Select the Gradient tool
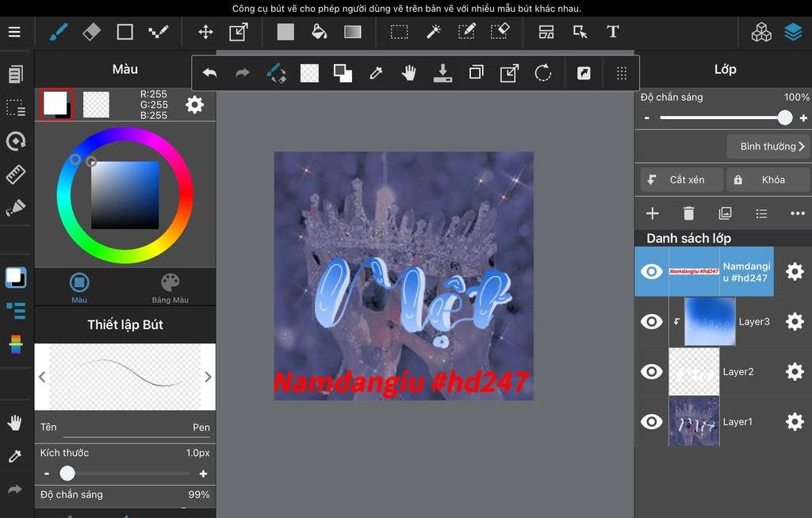This screenshot has height=518, width=812. 353,32
